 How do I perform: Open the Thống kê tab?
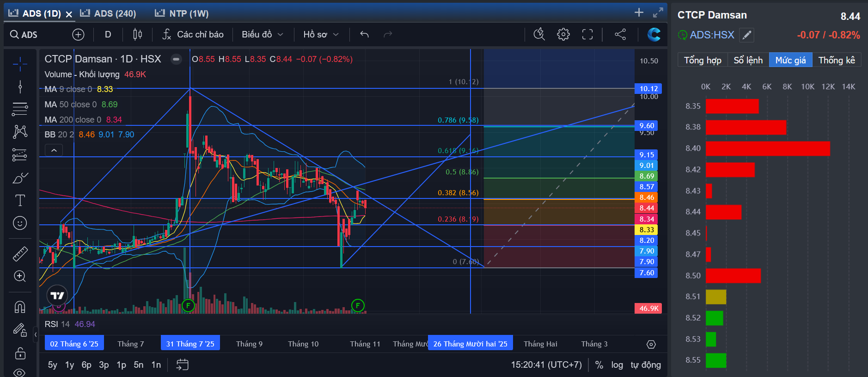(837, 60)
